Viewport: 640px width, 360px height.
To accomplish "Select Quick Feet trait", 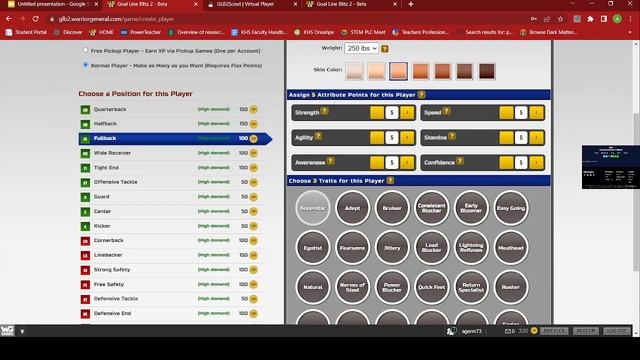I will [x=431, y=287].
